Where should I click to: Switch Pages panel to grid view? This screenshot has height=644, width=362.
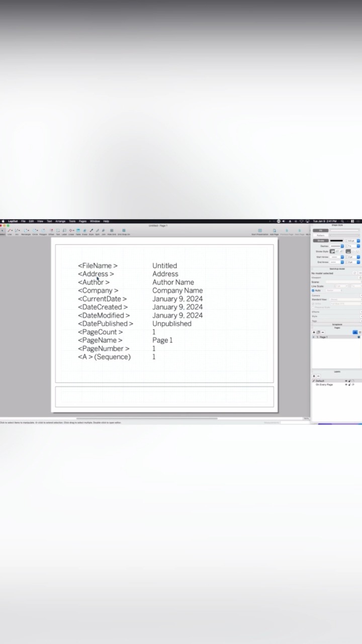(x=360, y=333)
